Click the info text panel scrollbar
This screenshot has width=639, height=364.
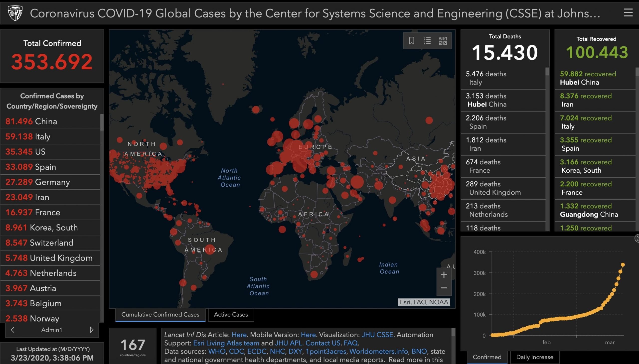click(x=453, y=332)
